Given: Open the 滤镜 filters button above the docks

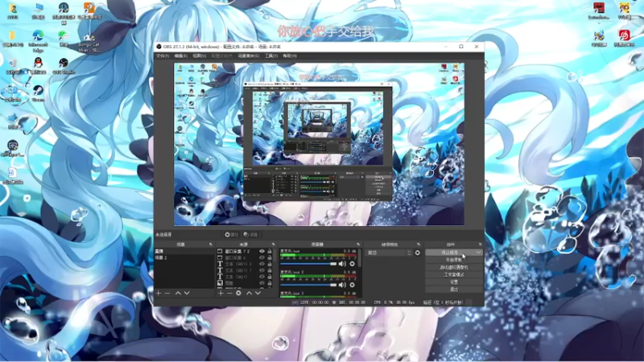Looking at the screenshot, I should point(250,235).
